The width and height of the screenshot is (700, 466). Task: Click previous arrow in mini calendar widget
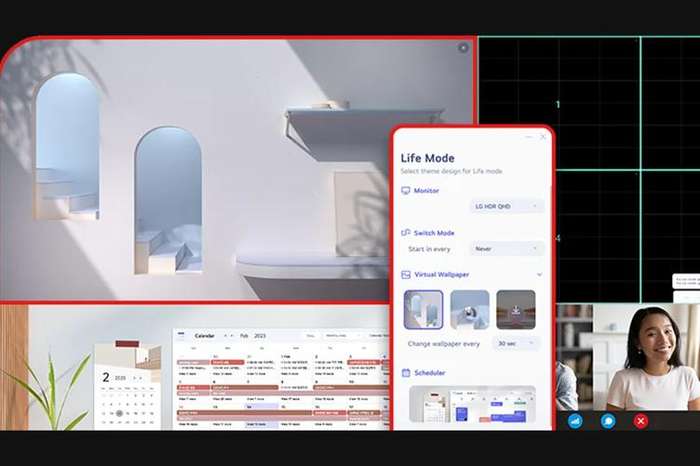coord(134,378)
